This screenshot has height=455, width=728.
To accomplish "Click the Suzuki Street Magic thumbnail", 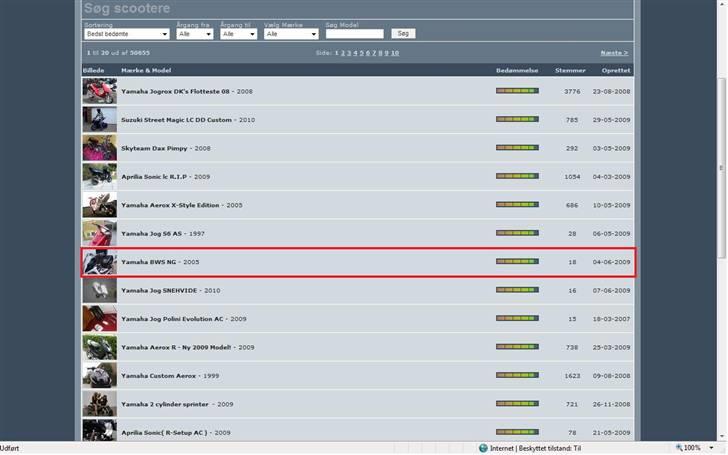I will point(99,120).
